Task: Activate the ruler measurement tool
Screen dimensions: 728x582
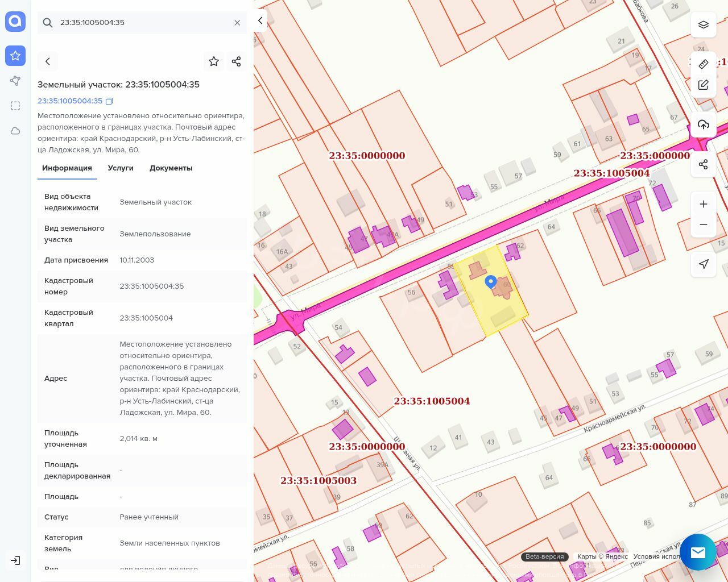Action: click(704, 64)
